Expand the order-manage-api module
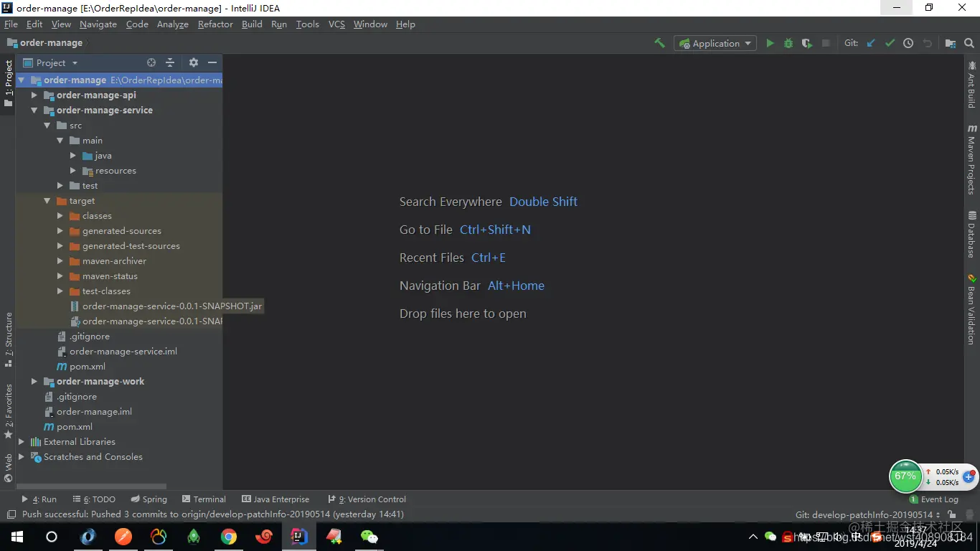 click(34, 95)
